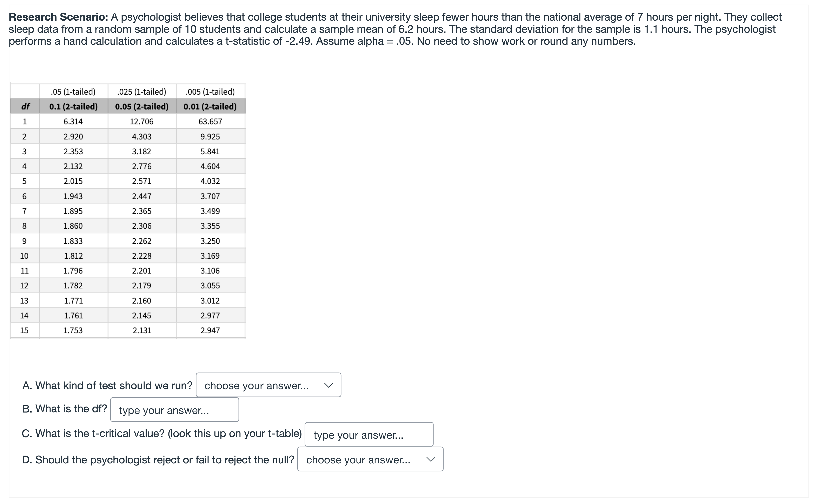Open the reject or fail to reject dropdown
The height and width of the screenshot is (504, 817).
[x=370, y=459]
